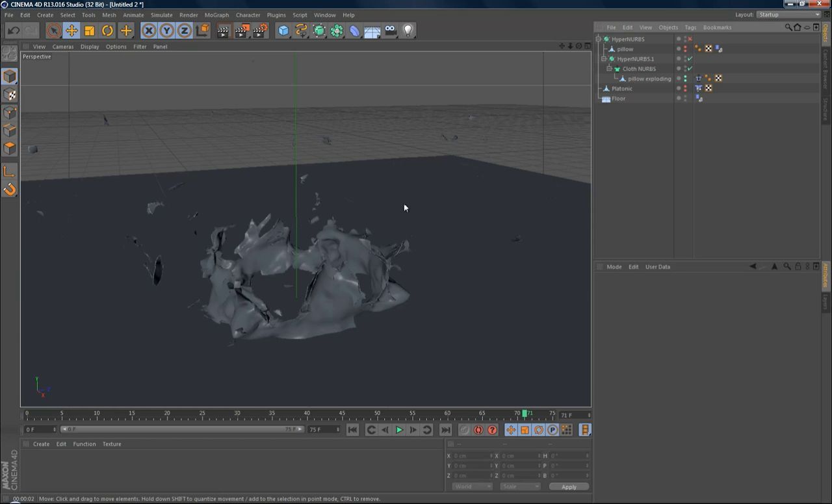
Task: Toggle HyperNURBS red X enable flag
Action: (690, 39)
